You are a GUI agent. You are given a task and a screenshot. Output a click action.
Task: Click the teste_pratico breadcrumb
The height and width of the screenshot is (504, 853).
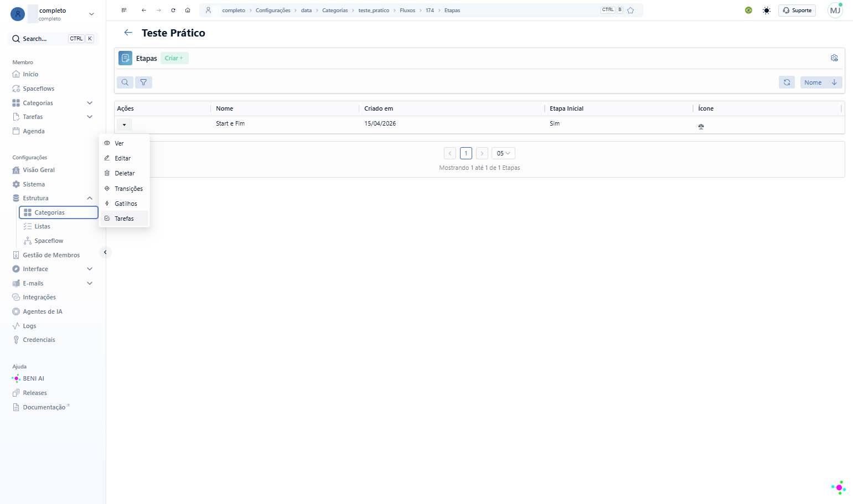pos(374,11)
